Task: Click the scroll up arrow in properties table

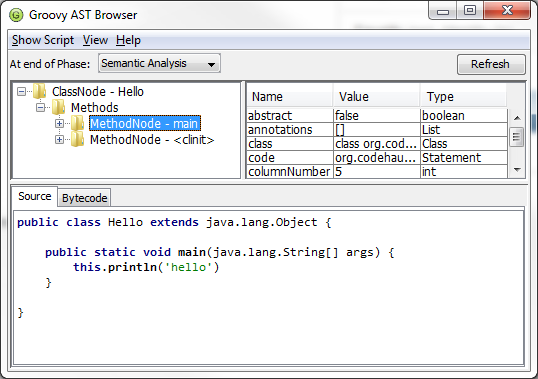Action: [517, 118]
